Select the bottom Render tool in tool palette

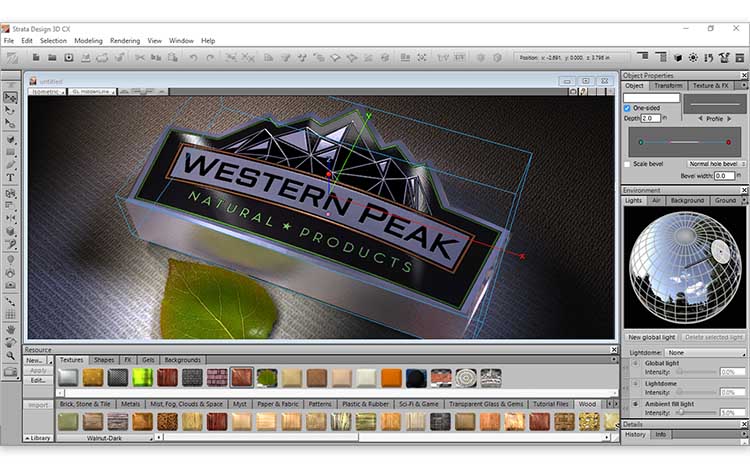(x=10, y=372)
